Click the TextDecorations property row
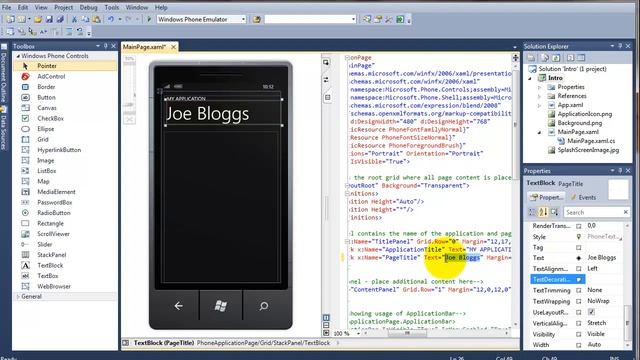This screenshot has width=640, height=360. click(x=557, y=280)
